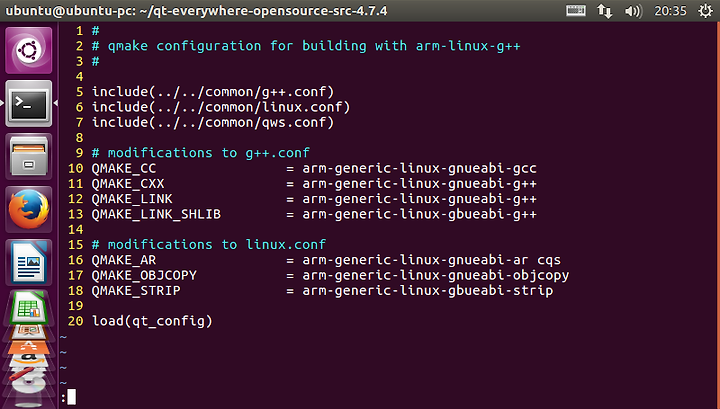Click the line 'include(../../common/g++.conf)'
Viewport: 720px width, 409px height.
(x=213, y=92)
